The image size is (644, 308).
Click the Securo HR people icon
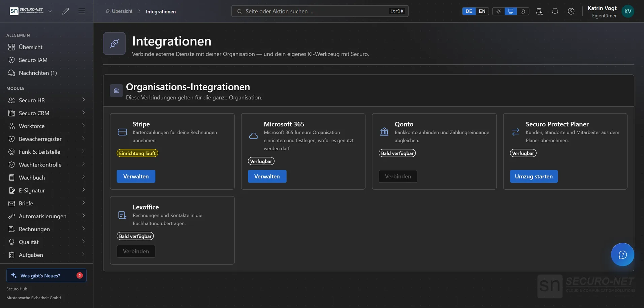point(12,100)
